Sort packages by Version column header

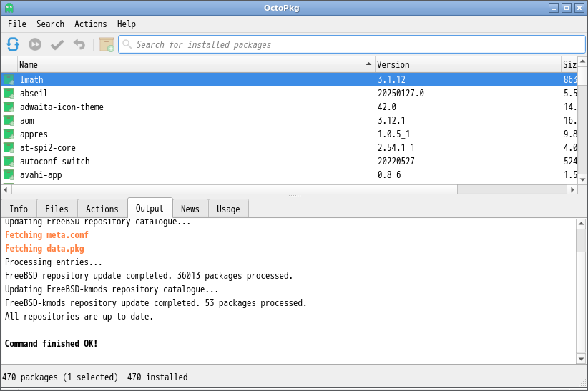pyautogui.click(x=468, y=64)
